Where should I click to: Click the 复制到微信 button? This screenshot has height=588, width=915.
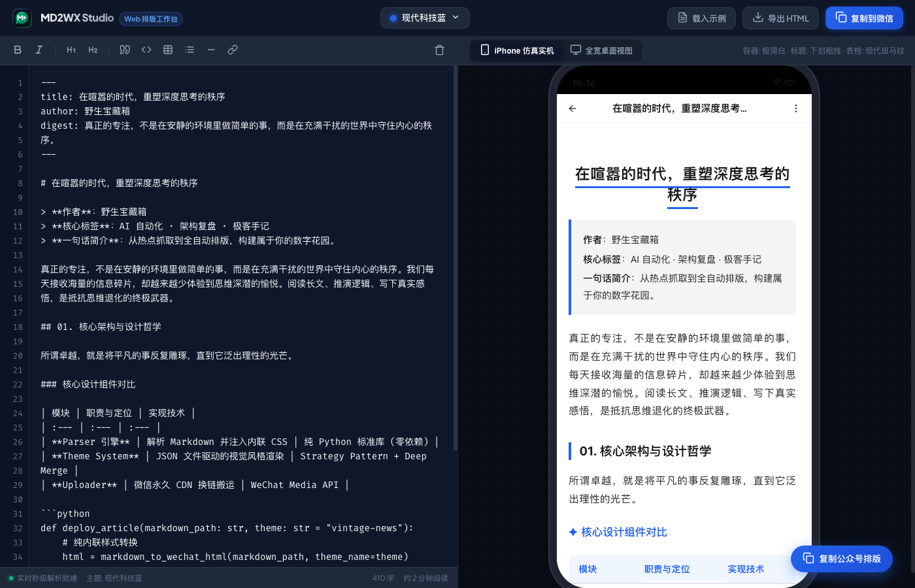(x=864, y=18)
